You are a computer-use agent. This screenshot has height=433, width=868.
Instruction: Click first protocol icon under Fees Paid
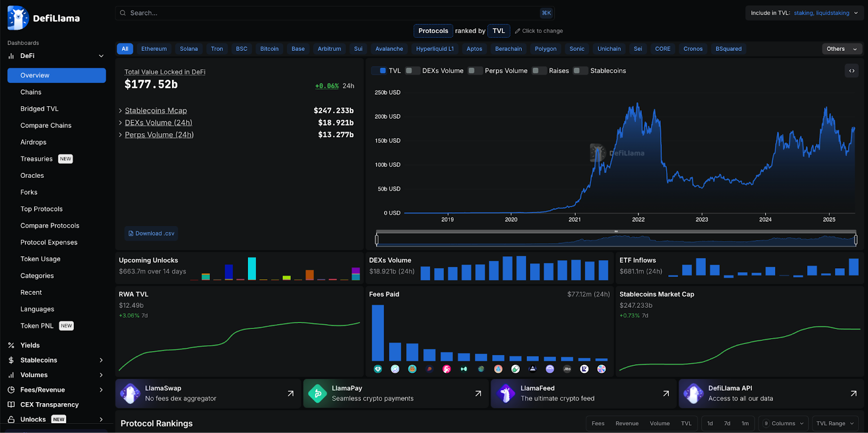[x=378, y=369]
